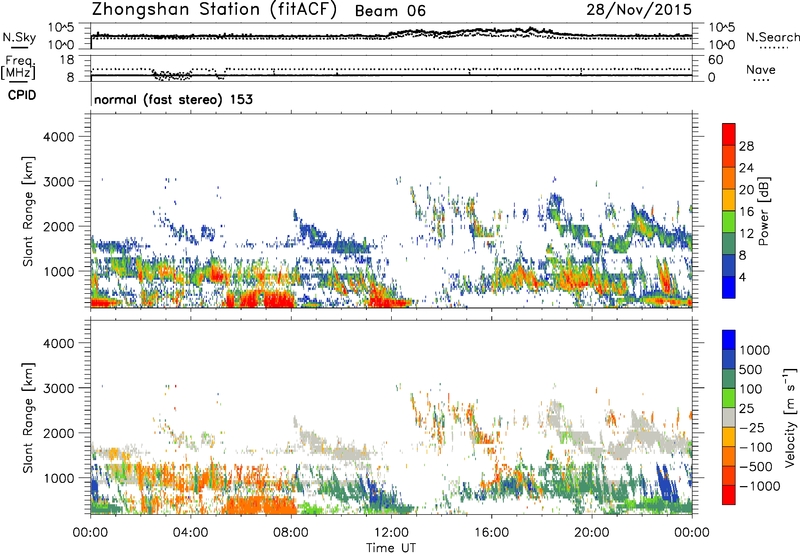Screen dimensions: 800x554
Task: Click the '1000' velocity colorbar tick
Action: point(755,350)
